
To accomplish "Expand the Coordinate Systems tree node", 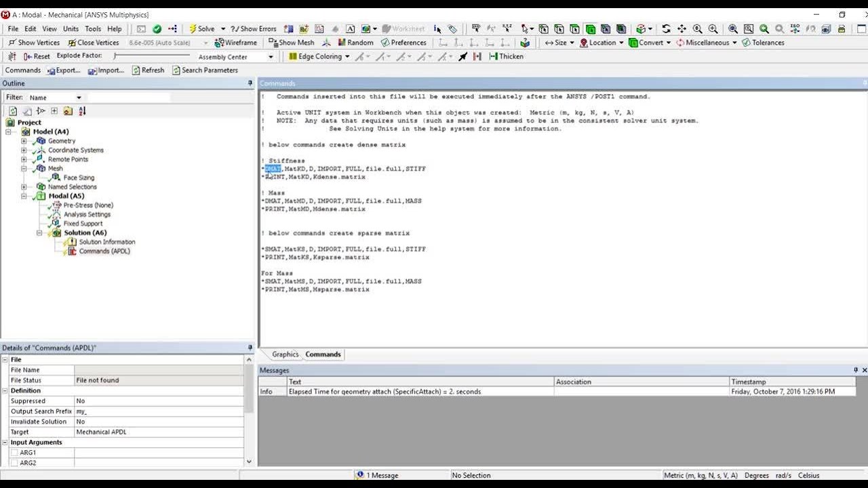I will (x=24, y=150).
